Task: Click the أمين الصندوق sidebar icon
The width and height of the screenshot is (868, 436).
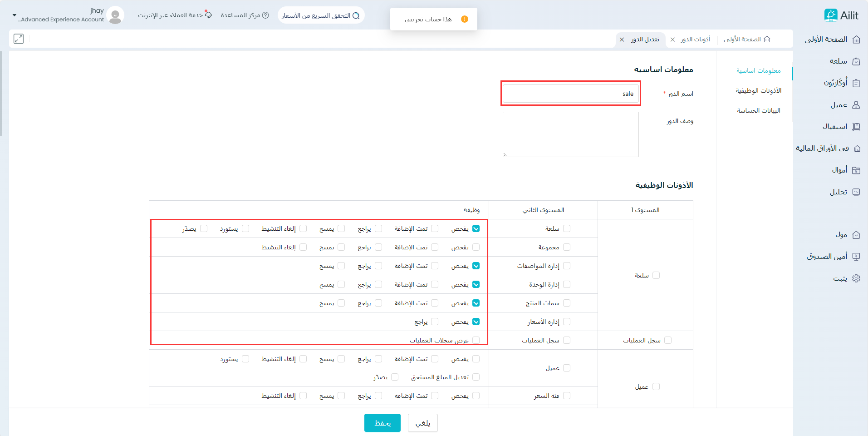Action: [856, 257]
